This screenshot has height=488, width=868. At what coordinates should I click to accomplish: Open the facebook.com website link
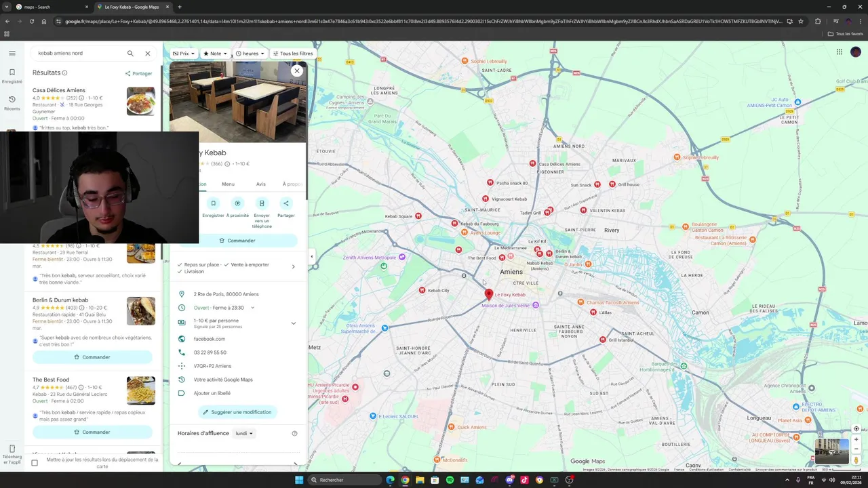pyautogui.click(x=210, y=339)
